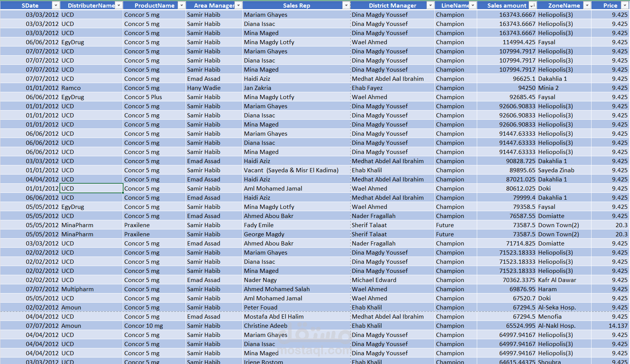Select the 14.137 price cell
Screen dimensions: 630x364
pos(610,326)
